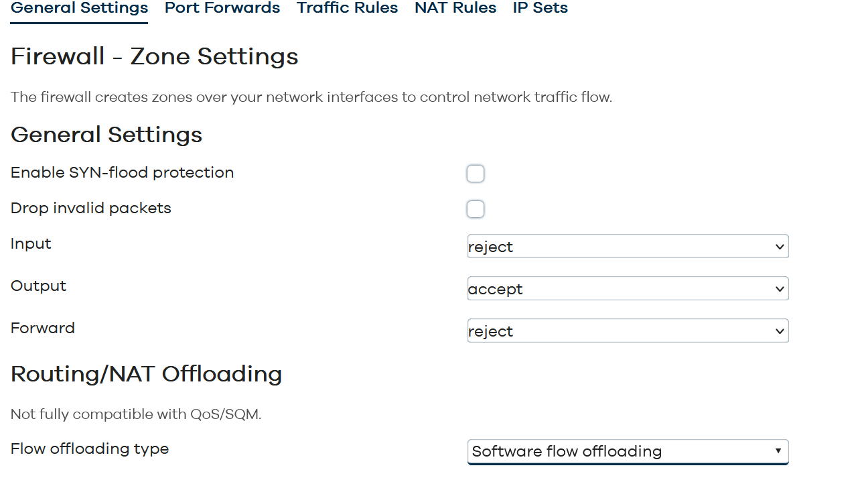Viewport: 868px width, 480px height.
Task: Click the General Settings tab
Action: [79, 8]
